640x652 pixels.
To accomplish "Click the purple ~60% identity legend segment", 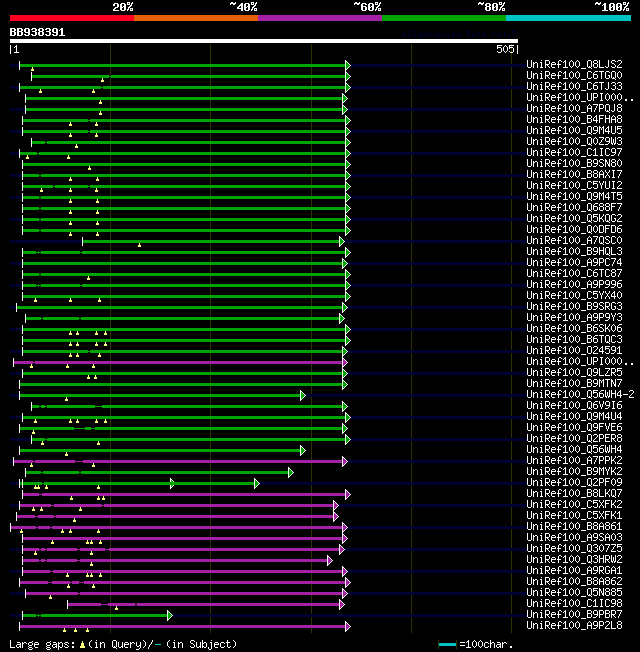I will click(320, 18).
